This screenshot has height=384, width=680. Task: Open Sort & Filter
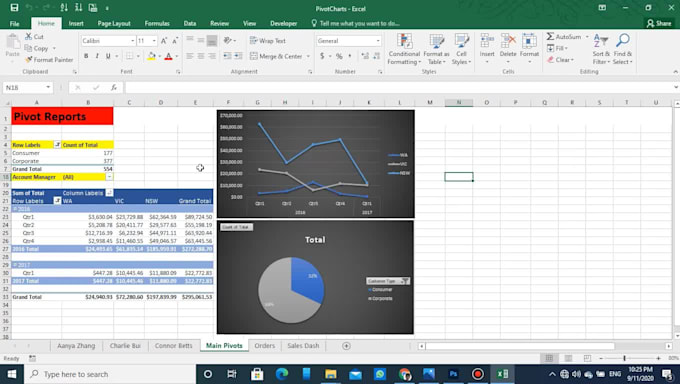pos(601,49)
